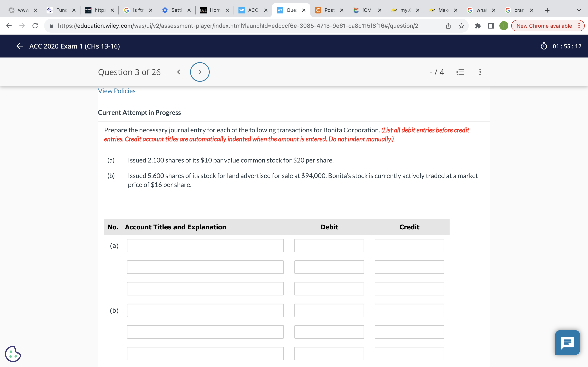The image size is (588, 367).
Task: Click the first account title field for (a)
Action: (x=205, y=245)
